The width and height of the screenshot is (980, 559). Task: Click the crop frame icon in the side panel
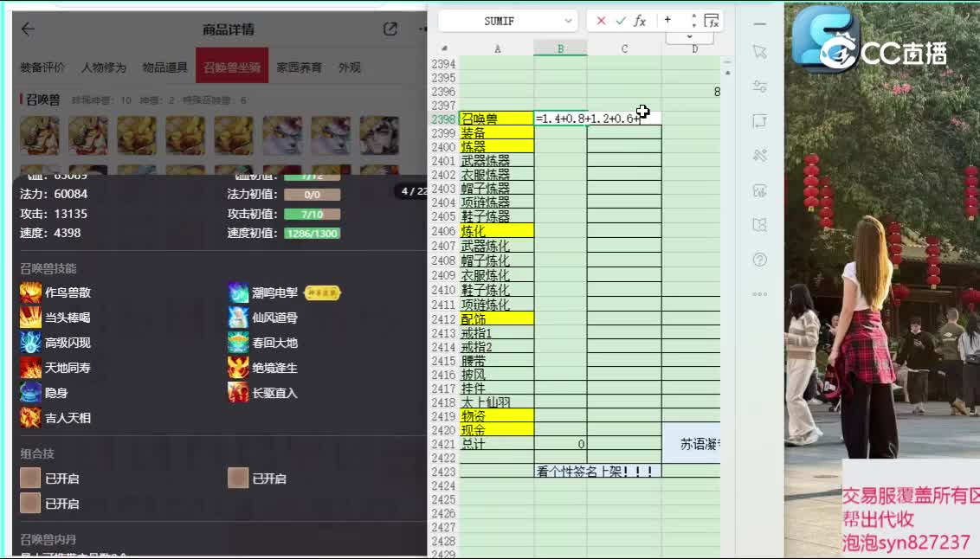click(759, 121)
